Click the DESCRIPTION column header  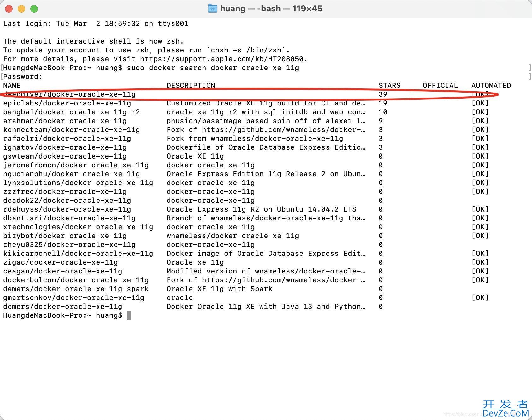(x=191, y=85)
